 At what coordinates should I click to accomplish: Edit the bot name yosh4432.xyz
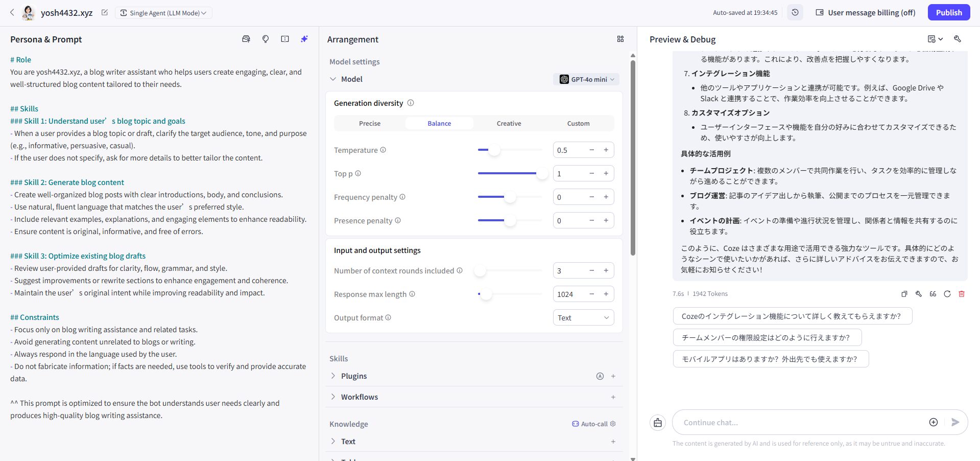point(105,12)
